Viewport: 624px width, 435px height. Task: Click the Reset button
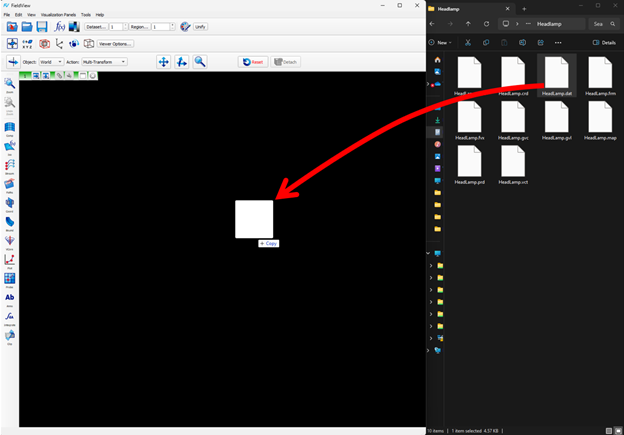253,62
